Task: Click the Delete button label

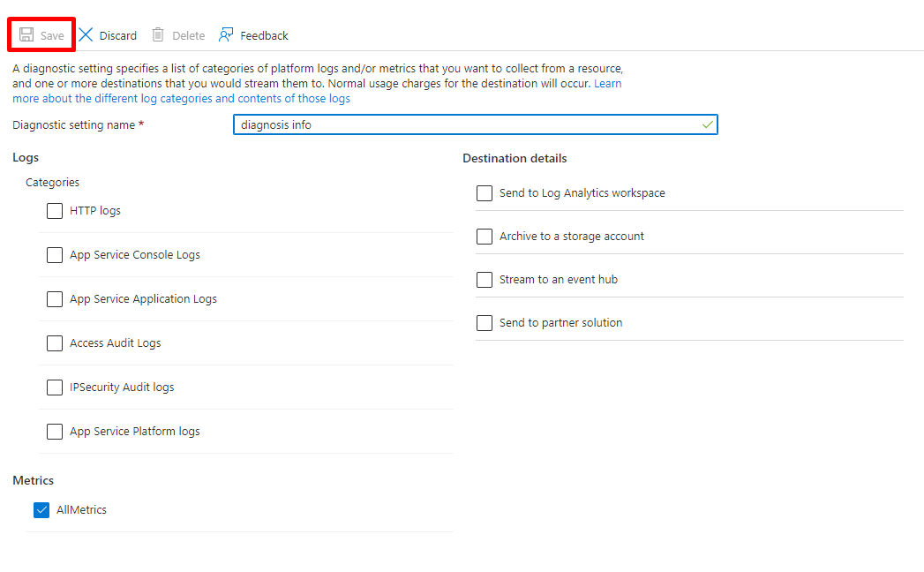Action: coord(188,36)
